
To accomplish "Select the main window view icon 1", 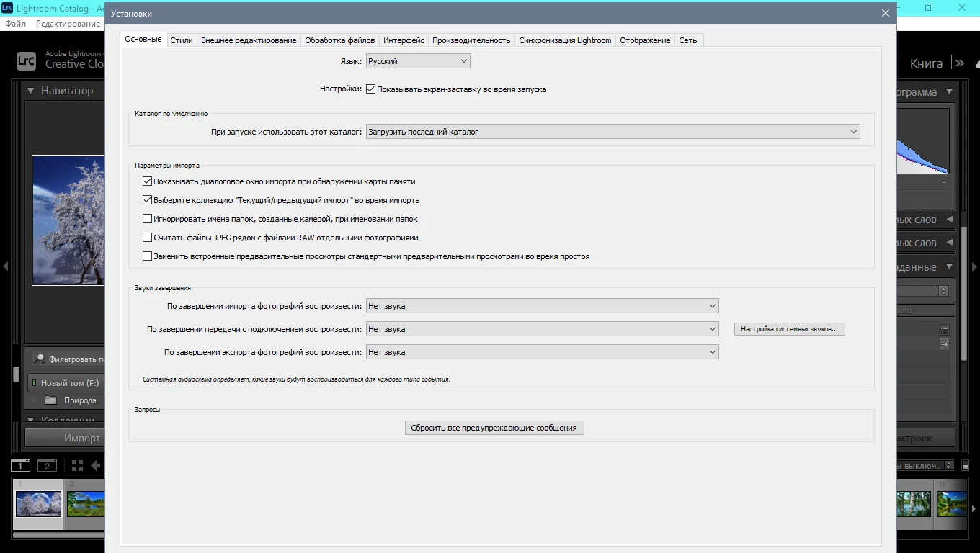I will (x=20, y=466).
